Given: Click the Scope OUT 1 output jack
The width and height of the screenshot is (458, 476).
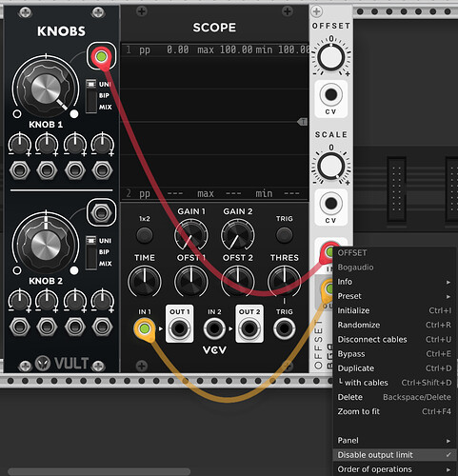Looking at the screenshot, I should [x=179, y=328].
